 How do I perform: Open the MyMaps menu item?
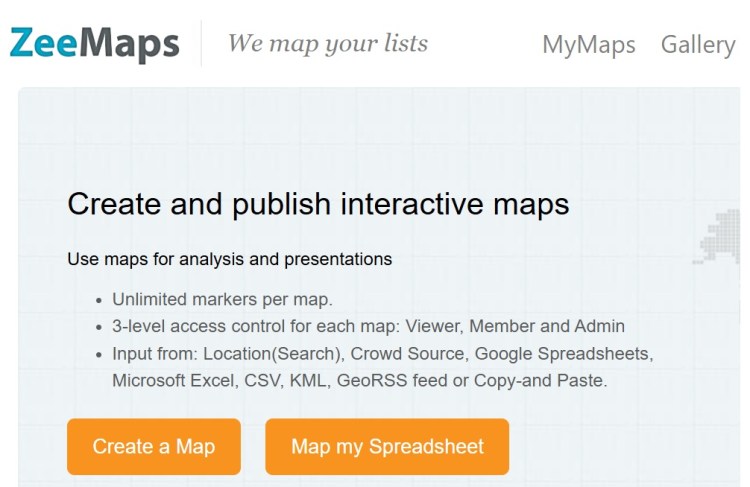pos(588,45)
